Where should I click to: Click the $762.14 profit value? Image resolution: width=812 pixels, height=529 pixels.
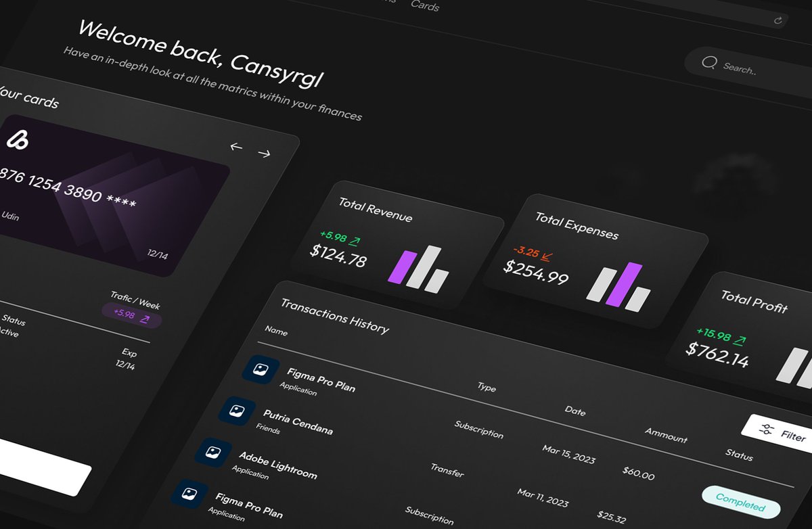tap(717, 355)
